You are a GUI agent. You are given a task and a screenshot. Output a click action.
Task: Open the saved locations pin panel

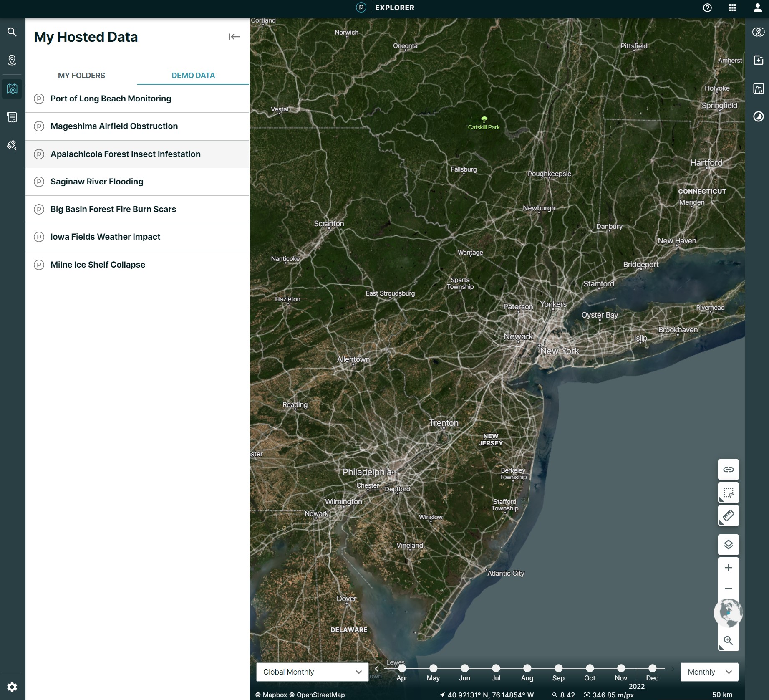[12, 60]
